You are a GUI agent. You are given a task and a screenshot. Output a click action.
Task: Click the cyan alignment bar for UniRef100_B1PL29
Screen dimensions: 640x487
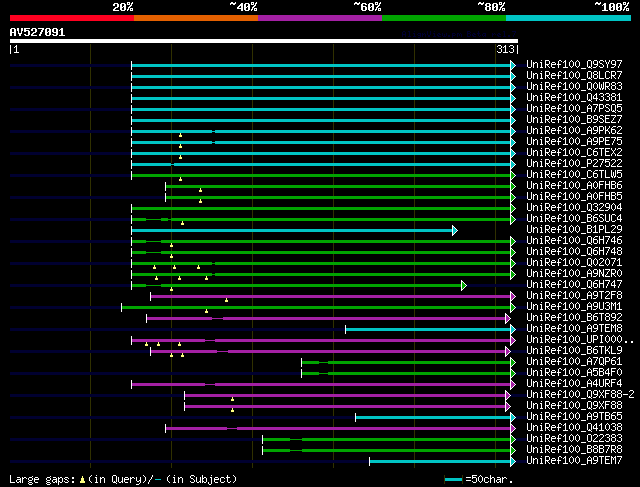(292, 231)
